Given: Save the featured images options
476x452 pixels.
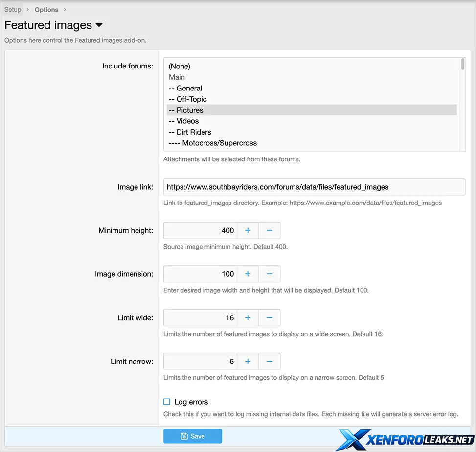Looking at the screenshot, I should 192,436.
